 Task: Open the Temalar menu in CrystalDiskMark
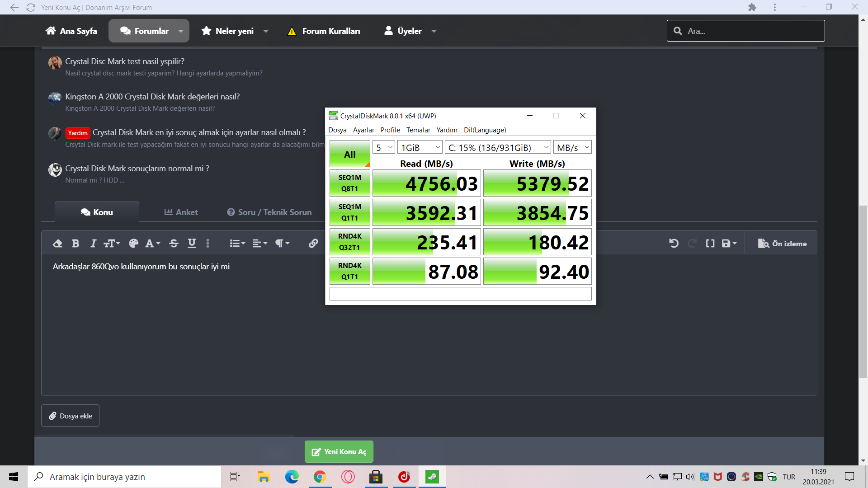tap(418, 130)
